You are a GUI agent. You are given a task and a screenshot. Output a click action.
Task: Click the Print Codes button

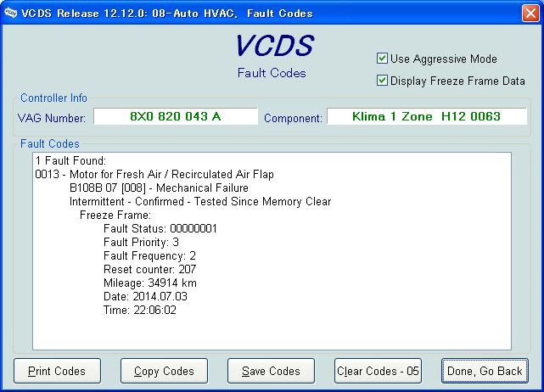57,371
